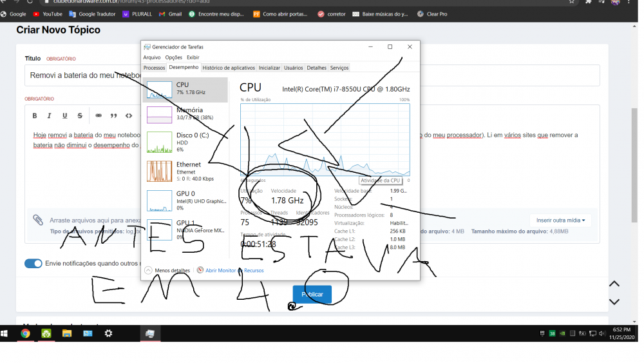Open the Arquivo menu in Task Manager
The image size is (644, 363).
pyautogui.click(x=151, y=57)
